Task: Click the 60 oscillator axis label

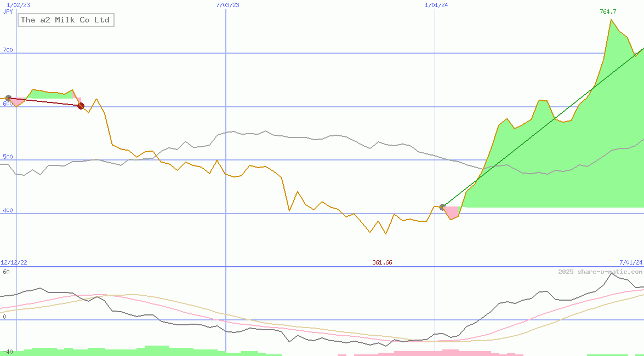Action: (x=5, y=272)
